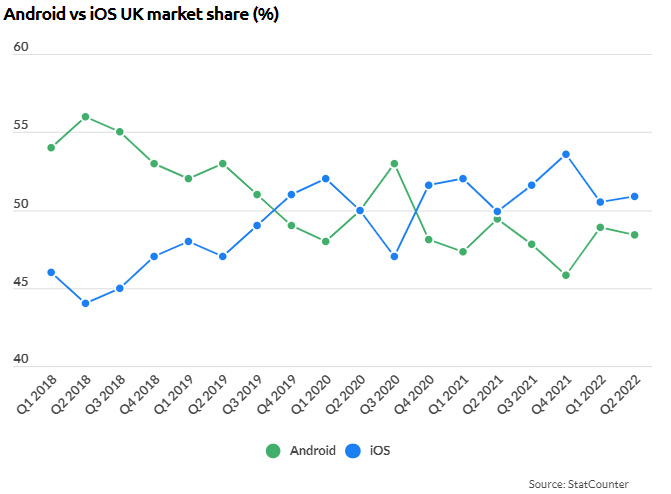This screenshot has width=671, height=494.
Task: Click the chart title text
Action: pos(141,14)
